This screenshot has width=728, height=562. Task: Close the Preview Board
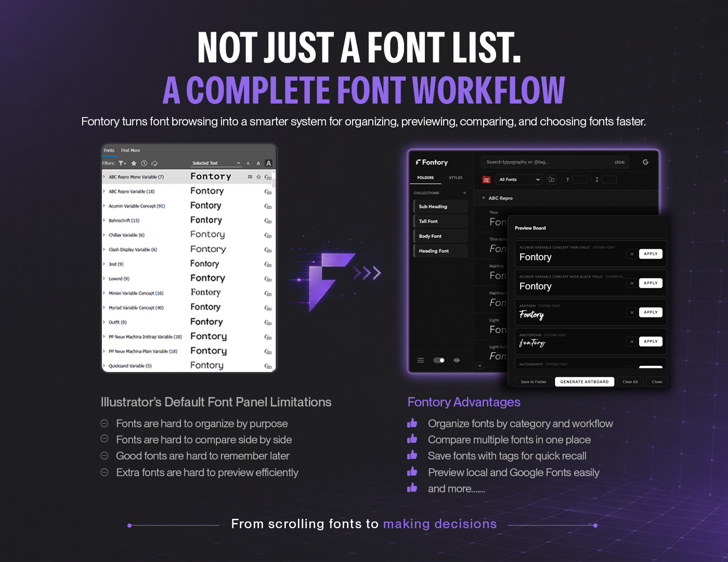point(657,382)
